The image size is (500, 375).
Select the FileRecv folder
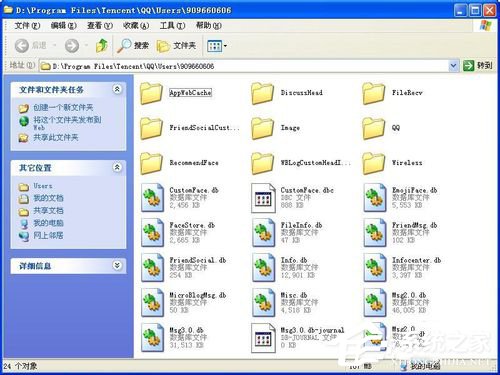pos(373,93)
